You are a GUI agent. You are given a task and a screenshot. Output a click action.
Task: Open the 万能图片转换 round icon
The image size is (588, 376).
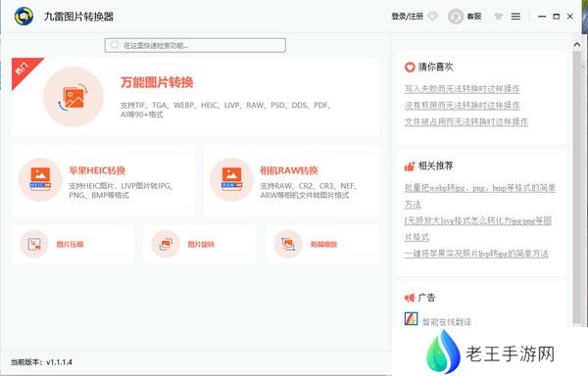pos(73,97)
